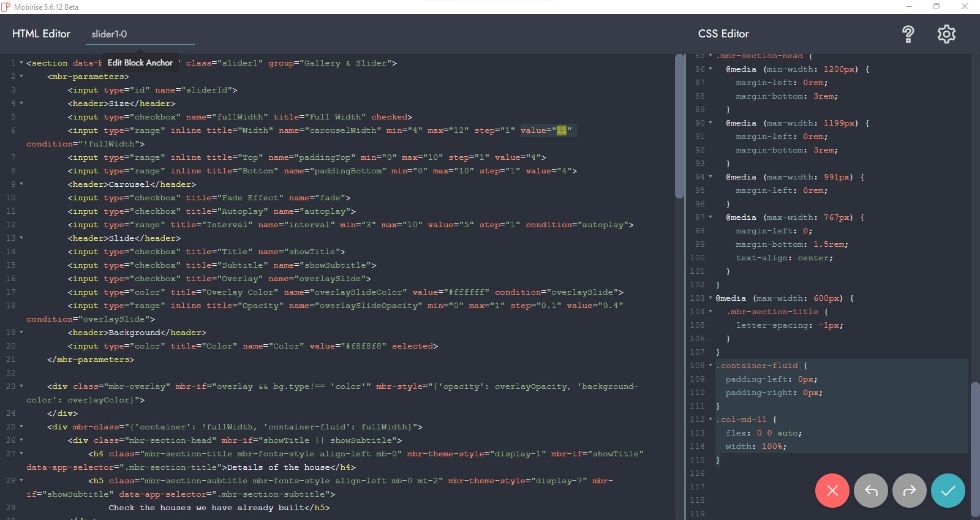
Task: Select the HTML Editor heading
Action: point(41,34)
